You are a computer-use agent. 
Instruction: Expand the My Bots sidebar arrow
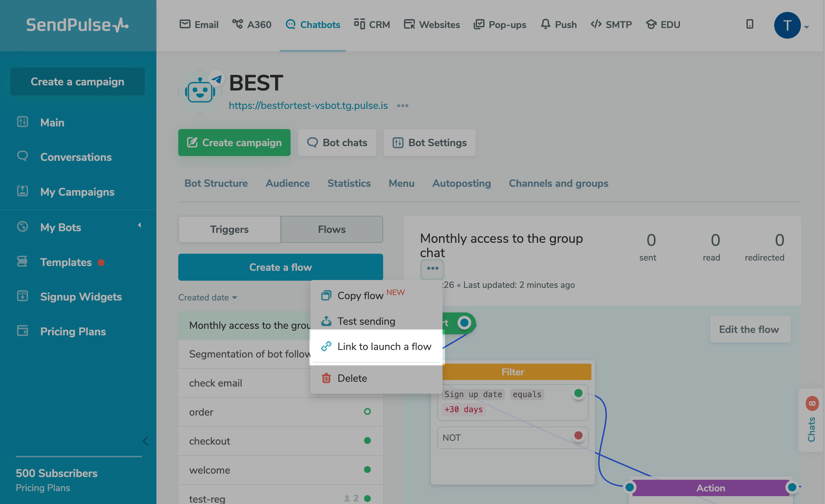(x=139, y=225)
